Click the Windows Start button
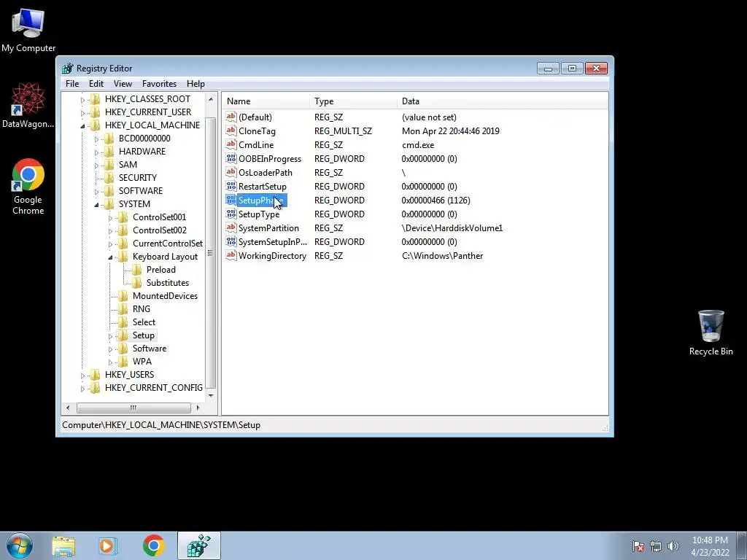 [x=20, y=545]
